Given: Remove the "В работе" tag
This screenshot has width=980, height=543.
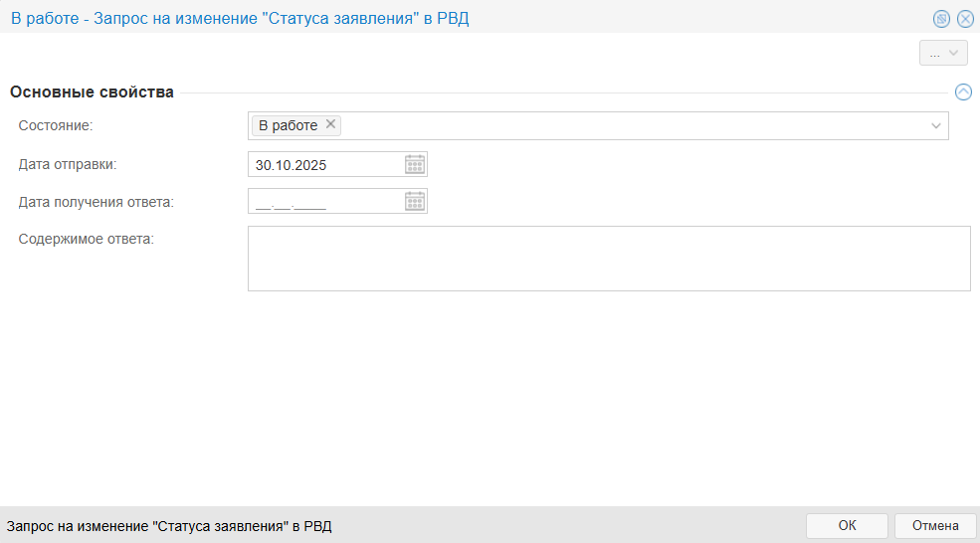Looking at the screenshot, I should (331, 125).
